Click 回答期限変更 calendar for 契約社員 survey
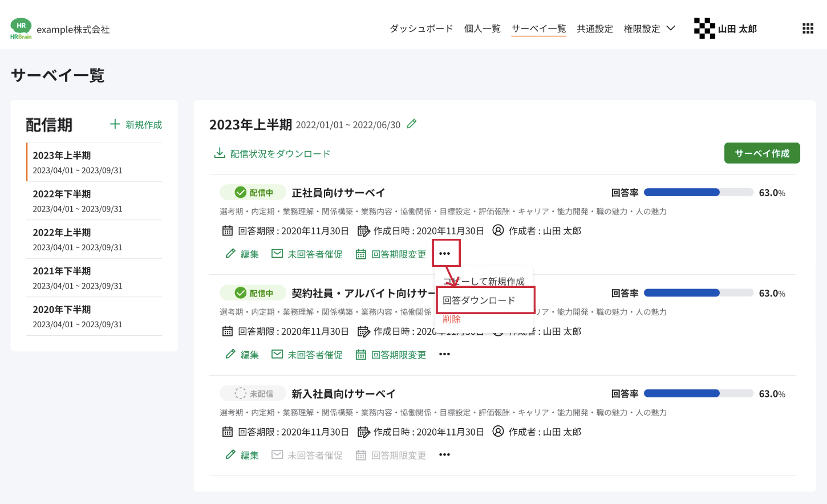The height and width of the screenshot is (504, 827). (x=360, y=355)
